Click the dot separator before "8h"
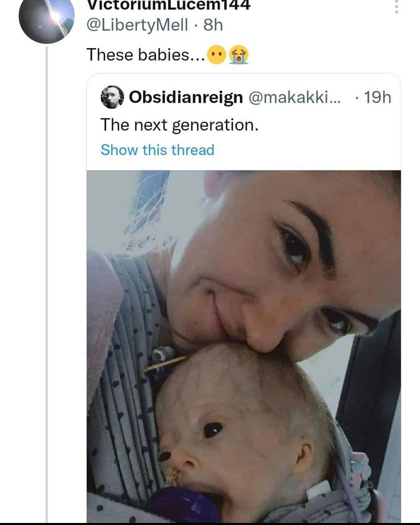Image resolution: width=420 pixels, height=525 pixels. 197,24
